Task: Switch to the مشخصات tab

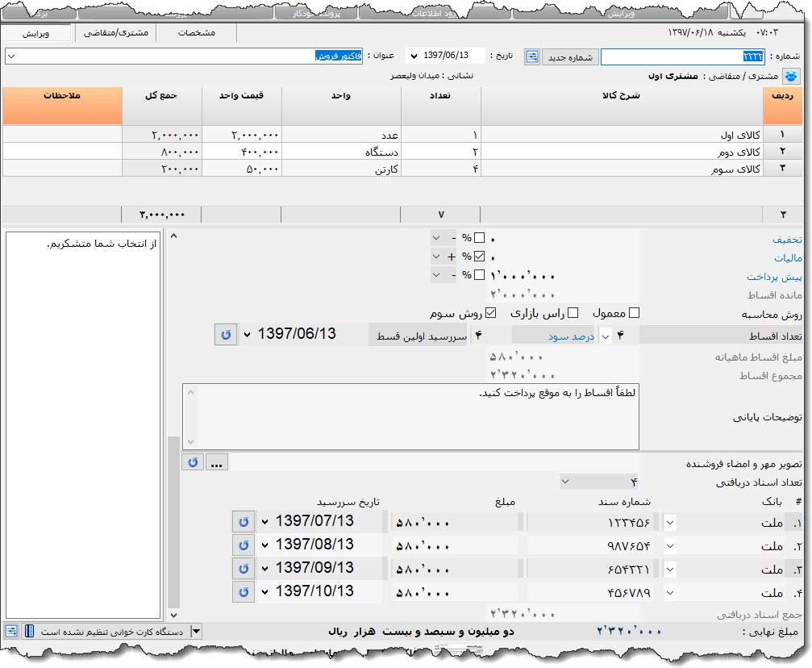Action: (196, 33)
